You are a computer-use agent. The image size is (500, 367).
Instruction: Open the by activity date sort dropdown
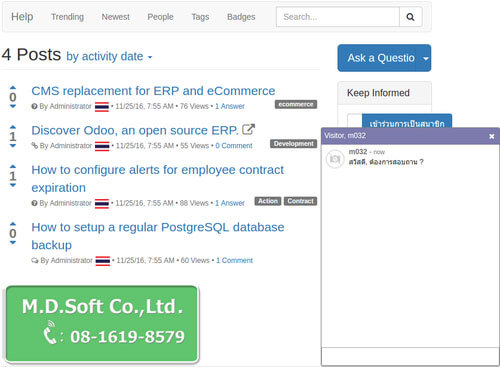click(109, 56)
